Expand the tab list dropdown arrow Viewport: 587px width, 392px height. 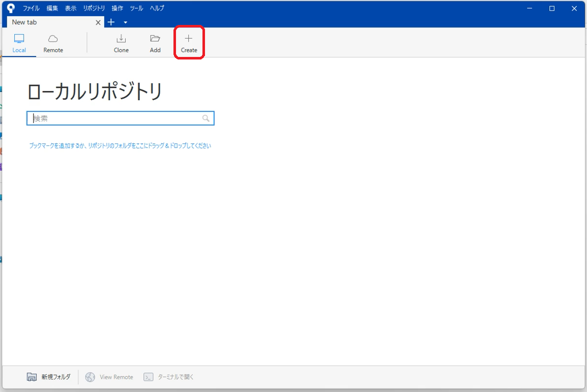click(126, 22)
